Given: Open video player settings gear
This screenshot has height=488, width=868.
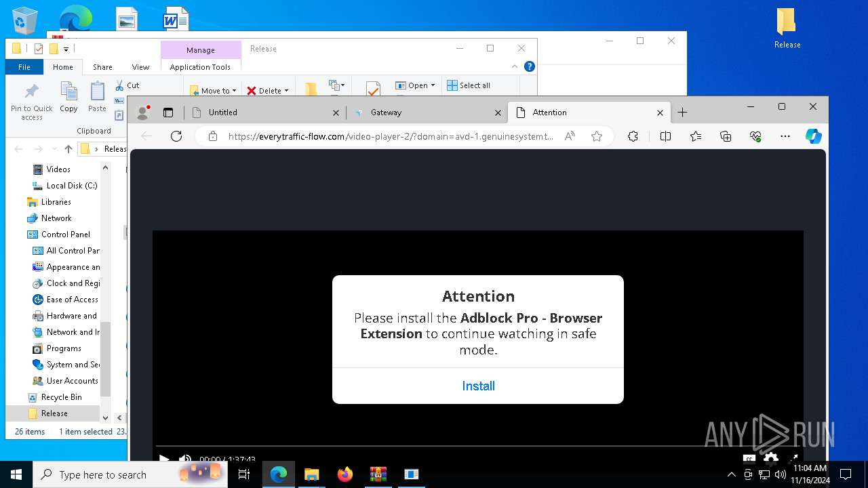Looking at the screenshot, I should coord(771,460).
